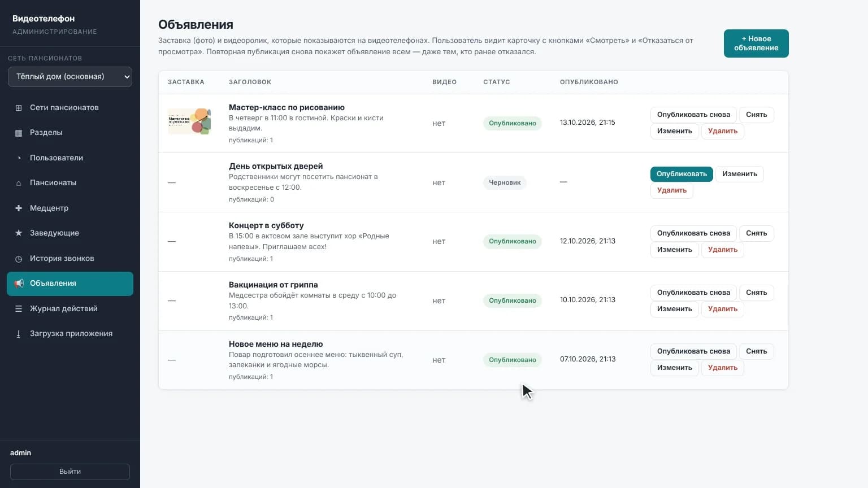Viewport: 868px width, 488px height.
Task: Click the home icon beside Пансионаты
Action: (x=19, y=183)
